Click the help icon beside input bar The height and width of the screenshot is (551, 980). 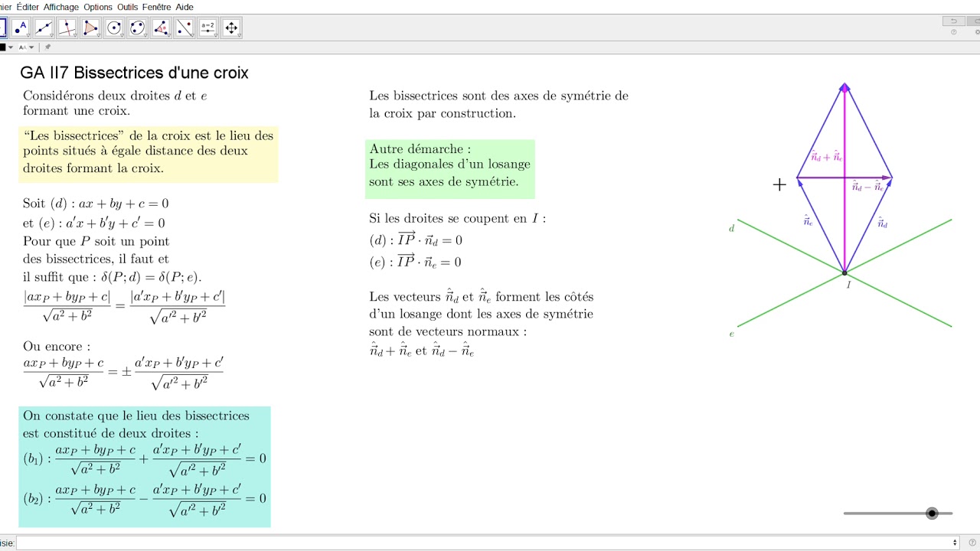(x=972, y=543)
